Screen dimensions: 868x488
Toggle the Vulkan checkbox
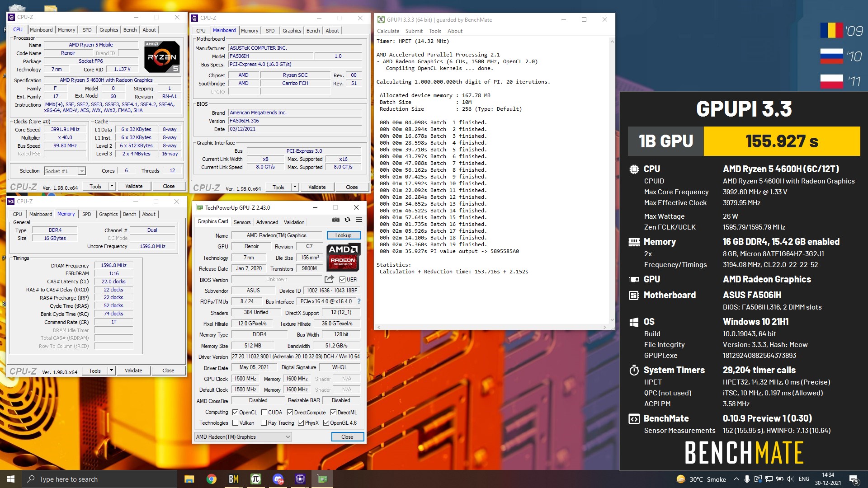pos(235,423)
